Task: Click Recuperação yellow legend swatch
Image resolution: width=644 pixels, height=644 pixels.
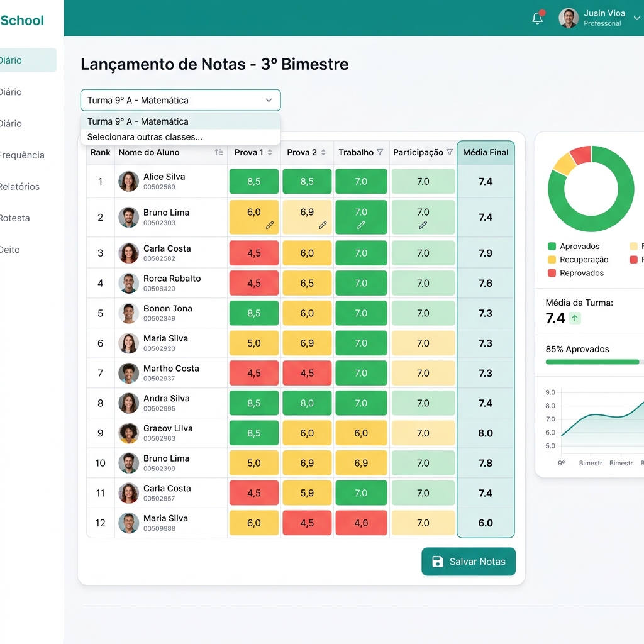Action: [552, 260]
